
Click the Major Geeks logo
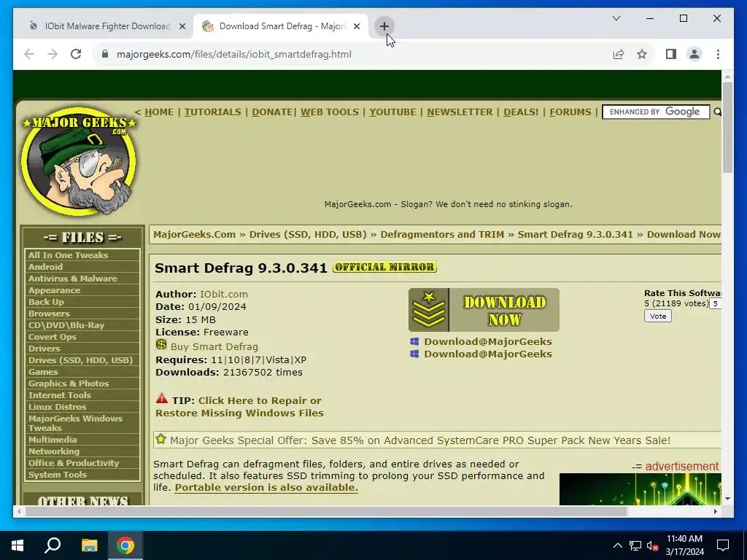[79, 160]
